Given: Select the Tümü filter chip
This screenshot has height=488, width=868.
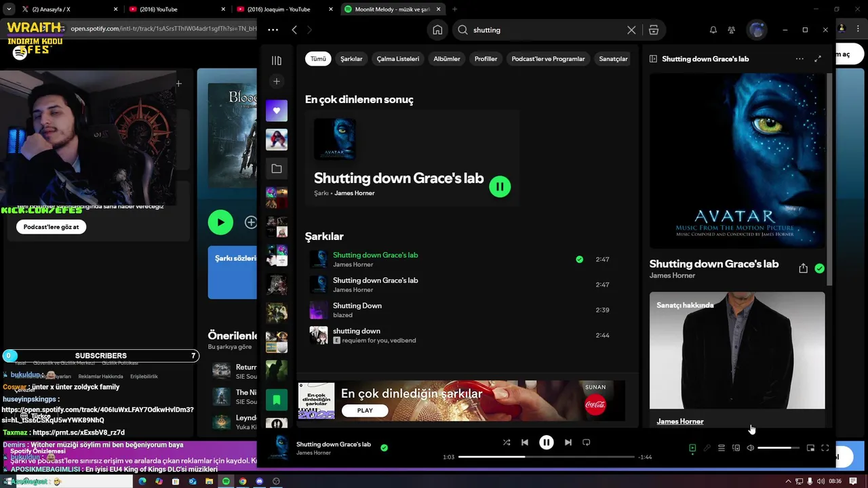Looking at the screenshot, I should [x=318, y=59].
